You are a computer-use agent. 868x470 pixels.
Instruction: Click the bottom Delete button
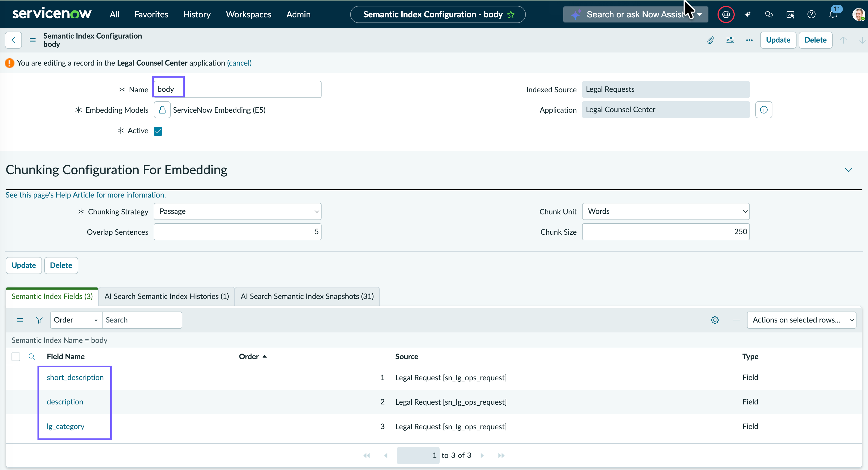point(61,266)
